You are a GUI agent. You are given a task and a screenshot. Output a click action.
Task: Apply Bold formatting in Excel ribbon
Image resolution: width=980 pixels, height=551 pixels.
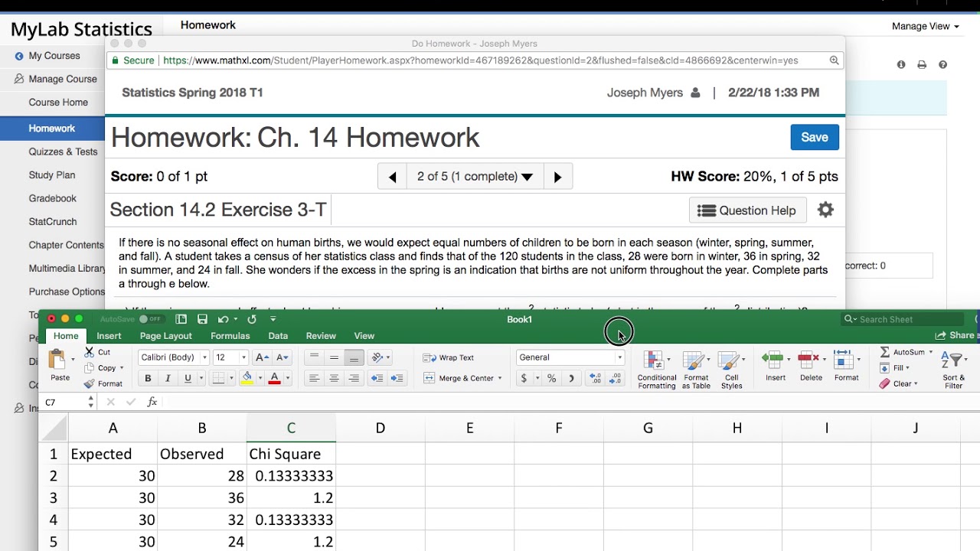148,378
